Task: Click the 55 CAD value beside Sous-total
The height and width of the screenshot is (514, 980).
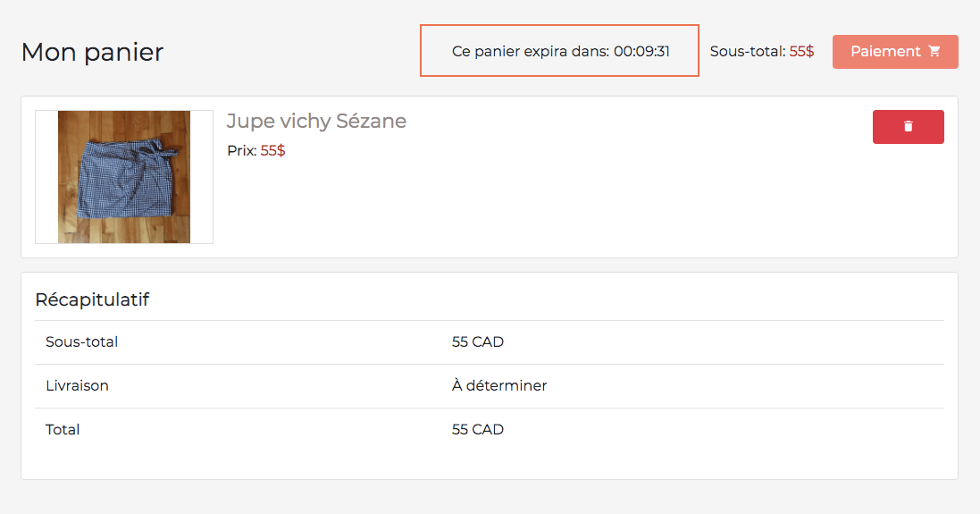Action: [478, 341]
